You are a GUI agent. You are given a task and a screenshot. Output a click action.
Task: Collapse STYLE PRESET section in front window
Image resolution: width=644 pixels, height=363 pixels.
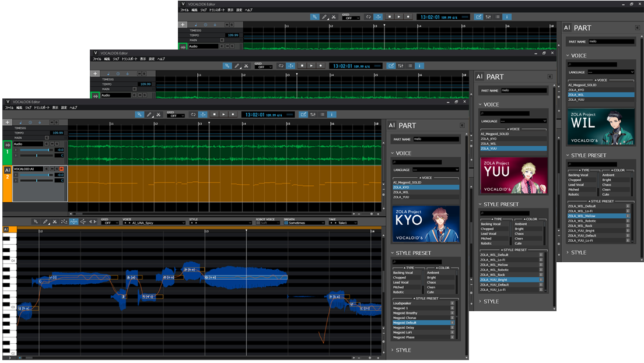coord(393,253)
